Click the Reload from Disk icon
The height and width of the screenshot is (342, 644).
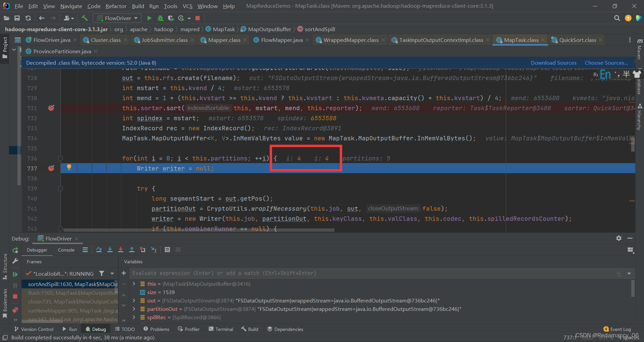point(28,18)
